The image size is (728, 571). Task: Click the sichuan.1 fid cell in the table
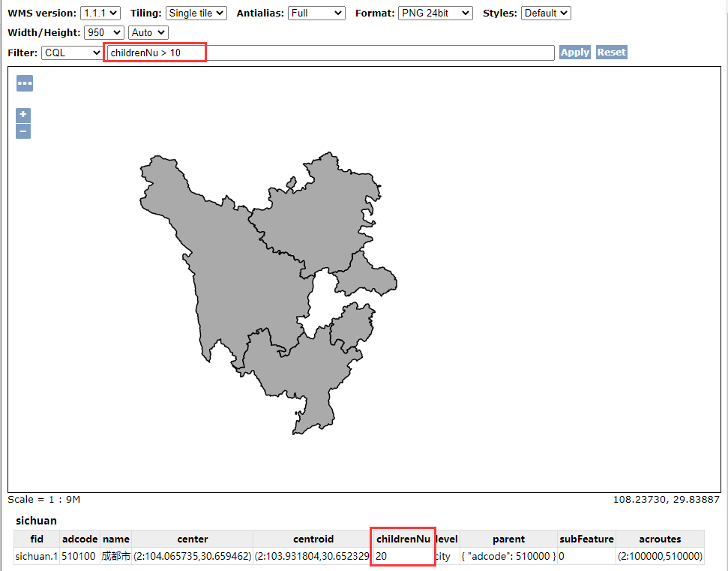click(x=35, y=556)
